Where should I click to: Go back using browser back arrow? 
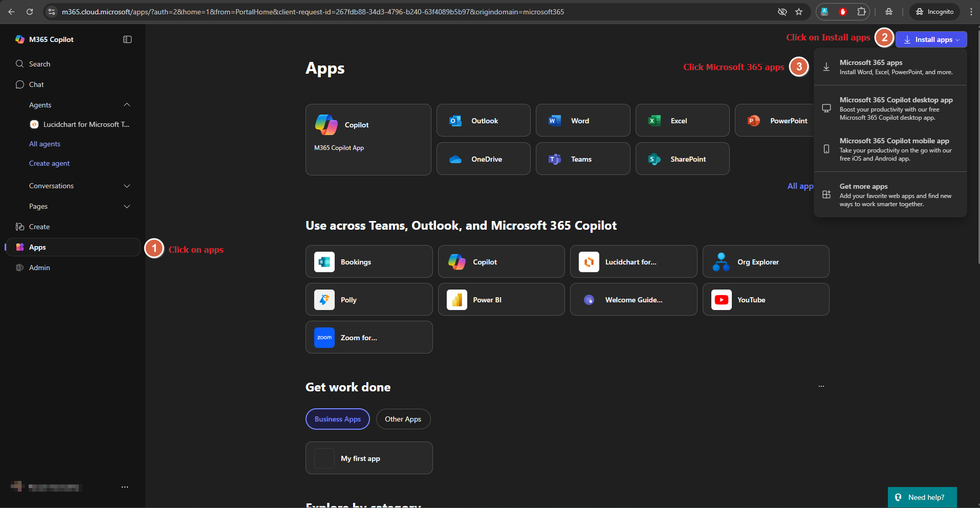point(11,12)
